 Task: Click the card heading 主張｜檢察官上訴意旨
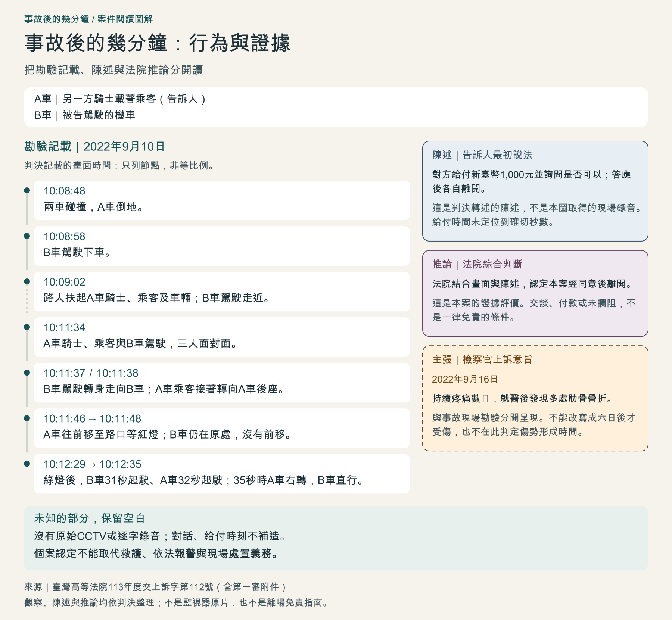pyautogui.click(x=482, y=359)
